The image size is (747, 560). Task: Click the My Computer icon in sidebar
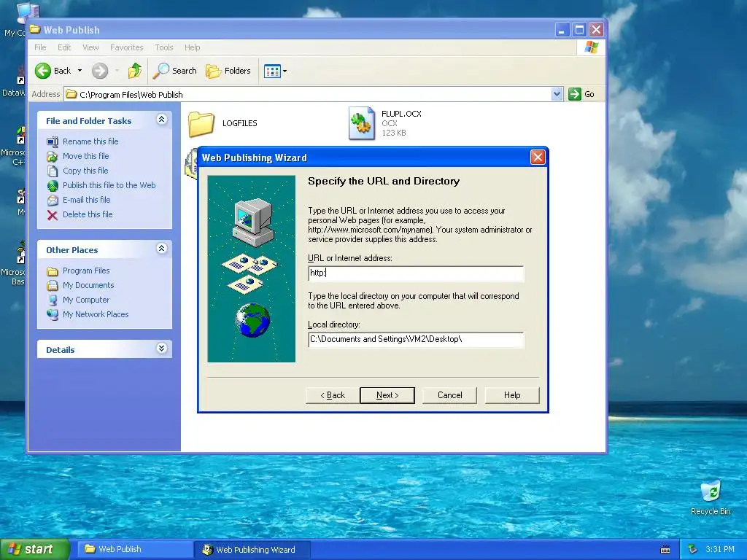point(53,300)
